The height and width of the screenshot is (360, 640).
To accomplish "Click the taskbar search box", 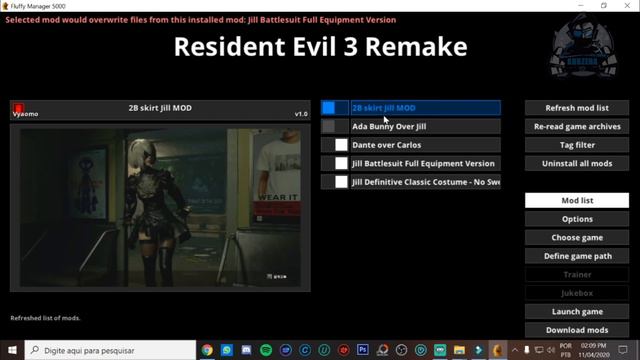I will 110,350.
